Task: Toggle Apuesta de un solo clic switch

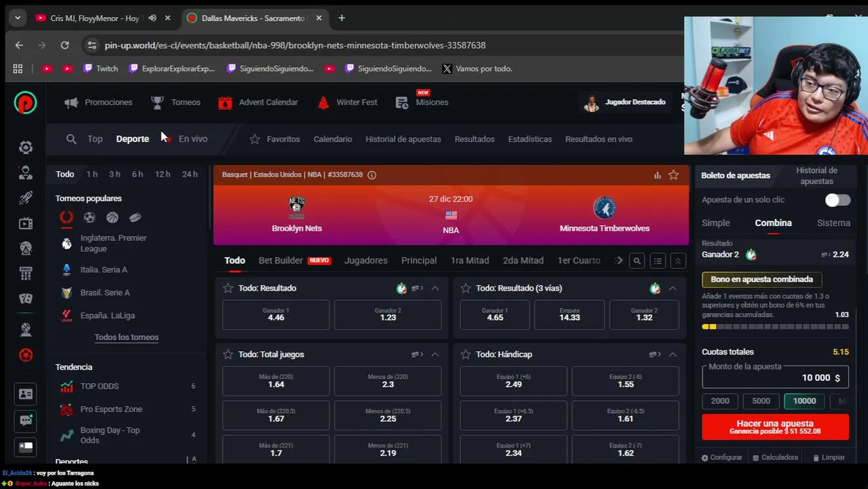Action: 837,200
